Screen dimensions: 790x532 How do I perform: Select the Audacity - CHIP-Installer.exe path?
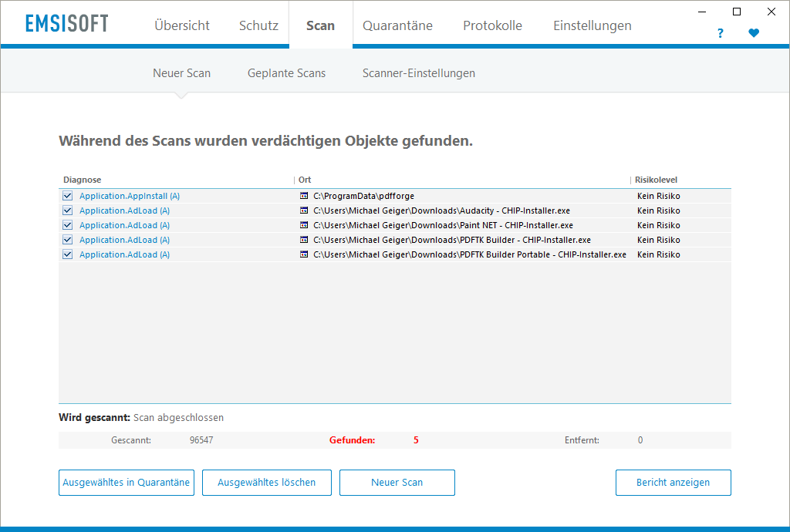click(x=442, y=210)
